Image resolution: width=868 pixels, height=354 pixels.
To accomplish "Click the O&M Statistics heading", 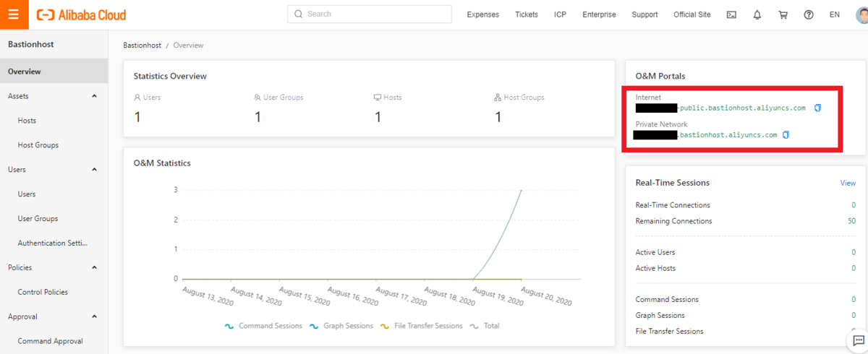I will coord(162,163).
